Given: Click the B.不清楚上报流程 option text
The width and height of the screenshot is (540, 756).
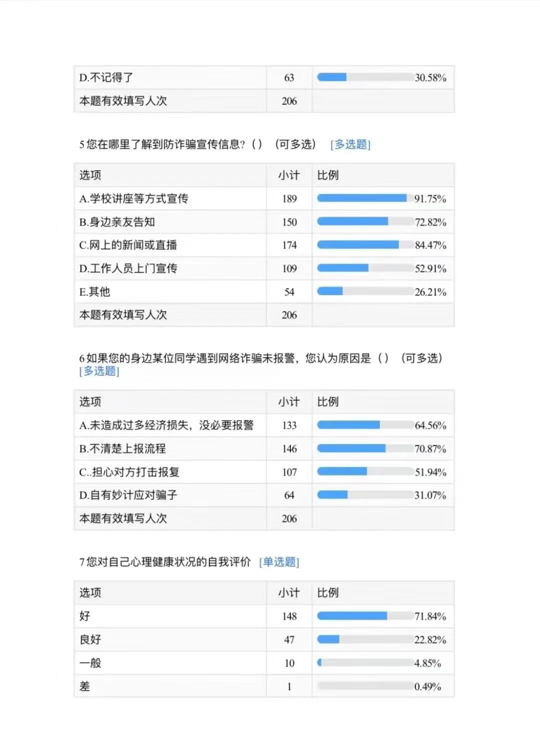Looking at the screenshot, I should point(122,448).
